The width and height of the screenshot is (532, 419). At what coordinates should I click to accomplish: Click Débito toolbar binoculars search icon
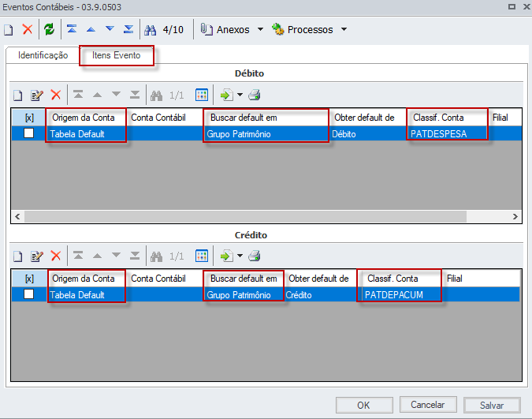tap(156, 95)
